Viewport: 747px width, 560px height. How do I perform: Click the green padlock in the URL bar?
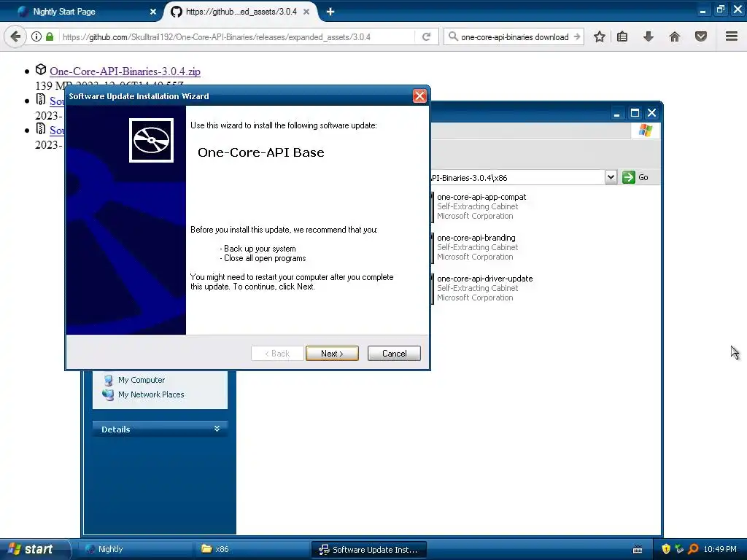[50, 36]
